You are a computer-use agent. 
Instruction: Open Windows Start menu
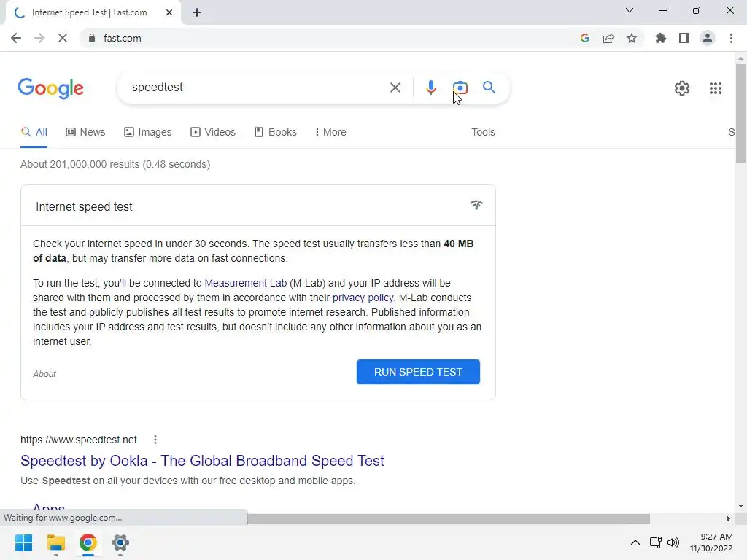pyautogui.click(x=23, y=542)
